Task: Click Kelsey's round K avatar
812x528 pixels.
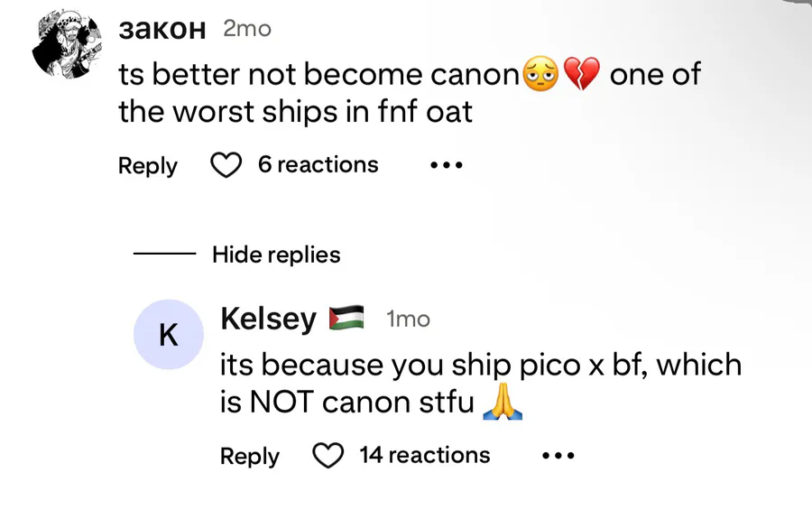Action: [168, 335]
